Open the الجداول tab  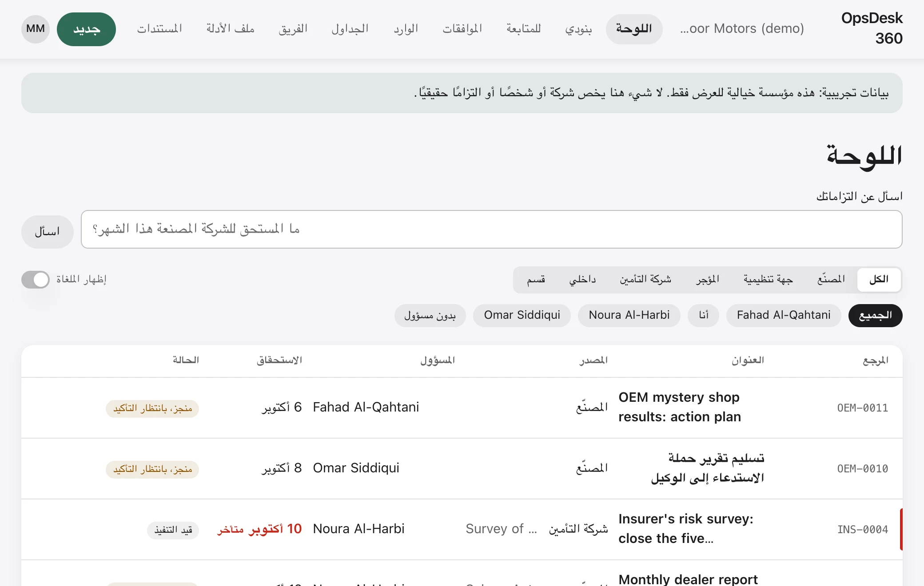coord(350,29)
